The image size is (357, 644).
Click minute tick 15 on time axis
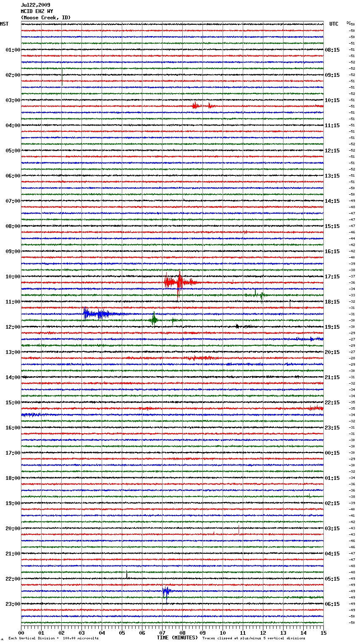point(323,633)
